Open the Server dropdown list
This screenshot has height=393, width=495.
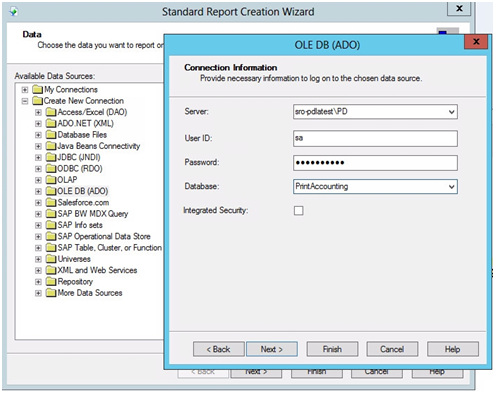pos(451,112)
